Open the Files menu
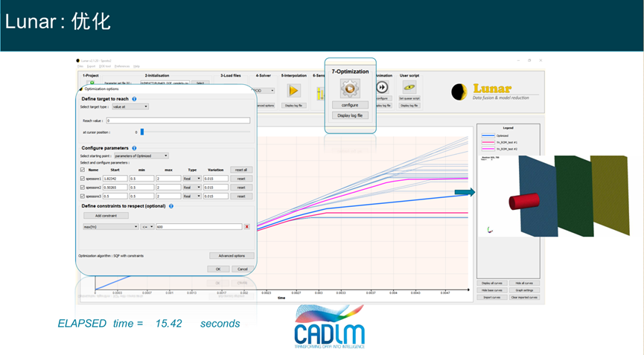The width and height of the screenshot is (644, 355). 80,66
